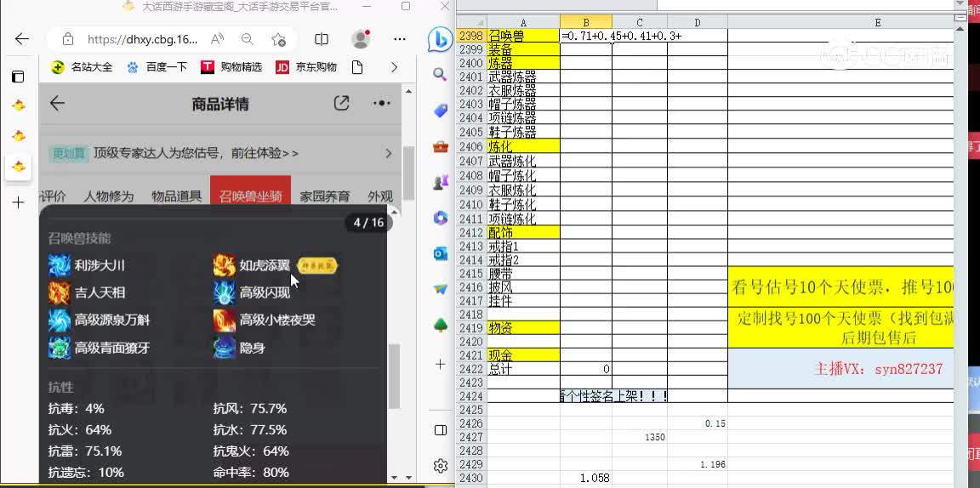Select the 现金 yellow cell
This screenshot has height=488, width=980.
(x=523, y=355)
